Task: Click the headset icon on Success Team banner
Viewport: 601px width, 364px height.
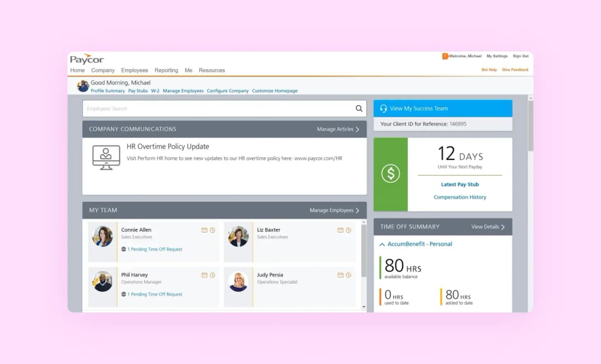Action: tap(383, 108)
